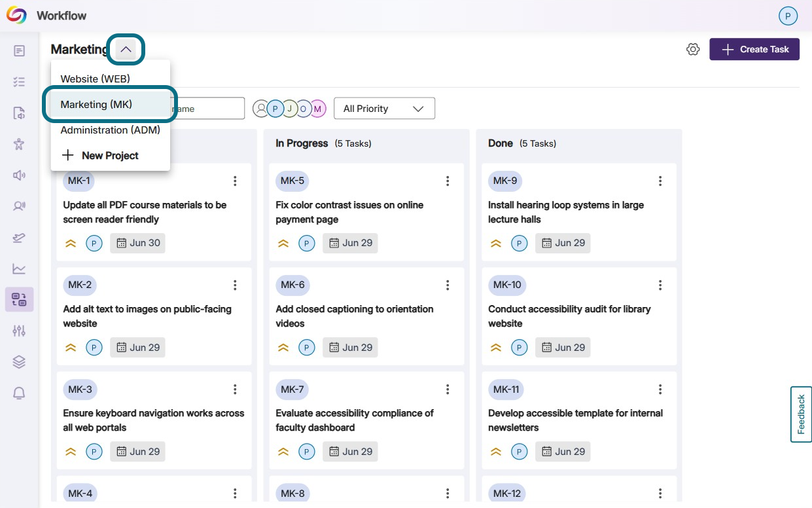Filter tasks by the P avatar above the board
Viewport: 812px width, 508px height.
point(275,109)
